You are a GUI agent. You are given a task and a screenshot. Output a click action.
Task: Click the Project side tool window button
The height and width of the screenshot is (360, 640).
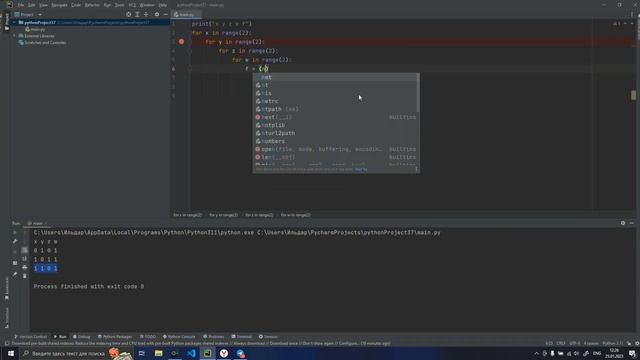click(x=6, y=22)
